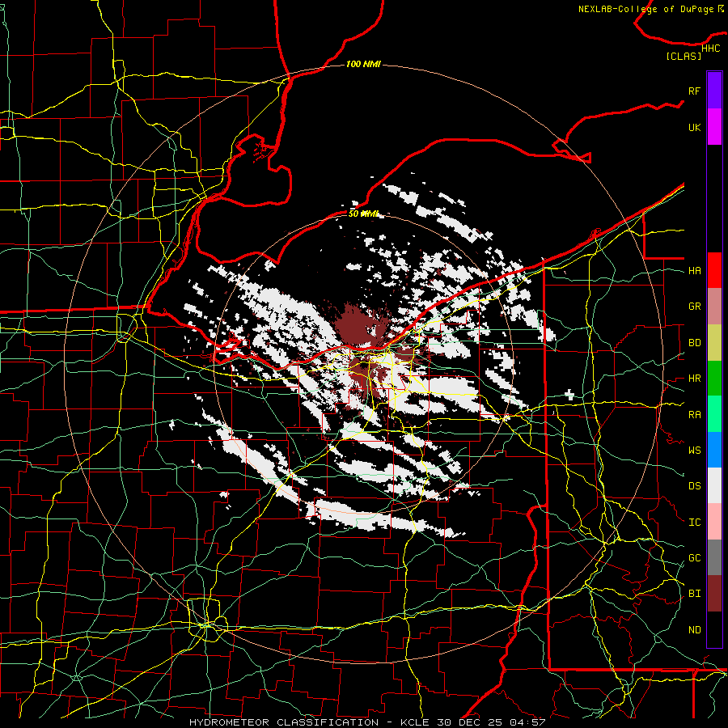Viewport: 728px width, 728px height.
Task: Click the '04:57' timestamp text
Action: pos(527,722)
